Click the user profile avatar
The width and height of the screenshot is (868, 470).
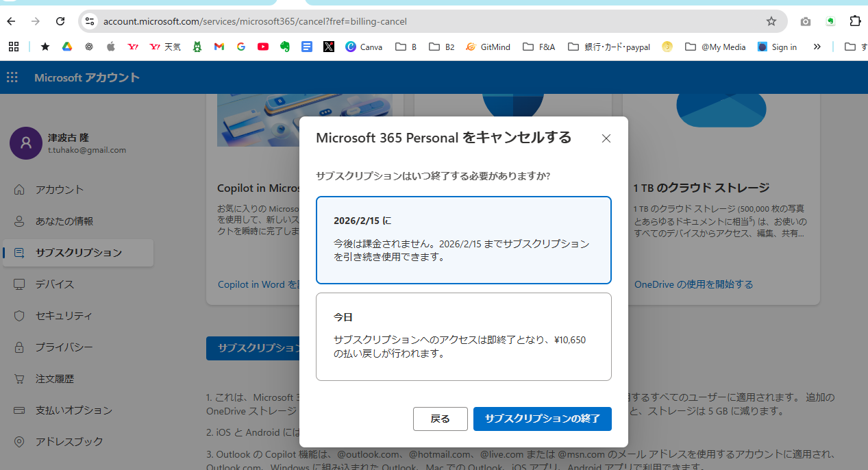click(26, 143)
